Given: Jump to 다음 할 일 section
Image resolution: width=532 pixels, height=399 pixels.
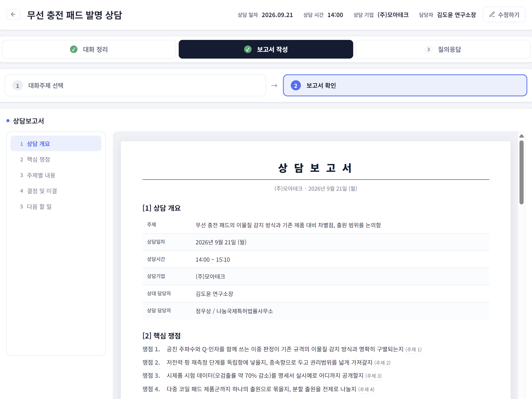Looking at the screenshot, I should (x=56, y=206).
